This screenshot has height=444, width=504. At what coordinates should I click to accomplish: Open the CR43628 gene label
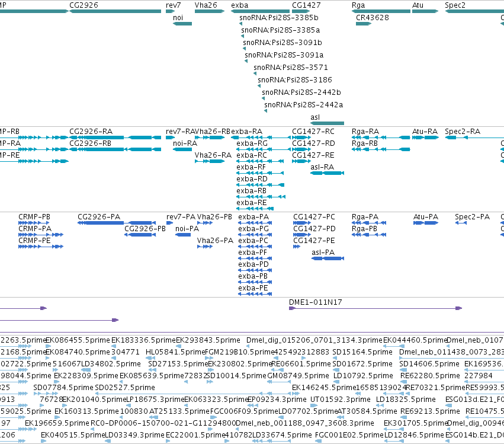(372, 18)
